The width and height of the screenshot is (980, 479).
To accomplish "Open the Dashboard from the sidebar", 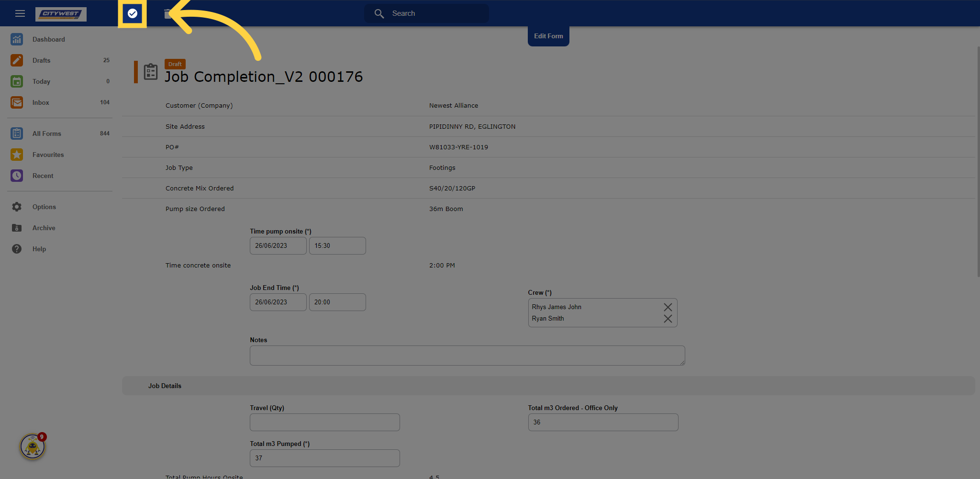I will (x=48, y=39).
